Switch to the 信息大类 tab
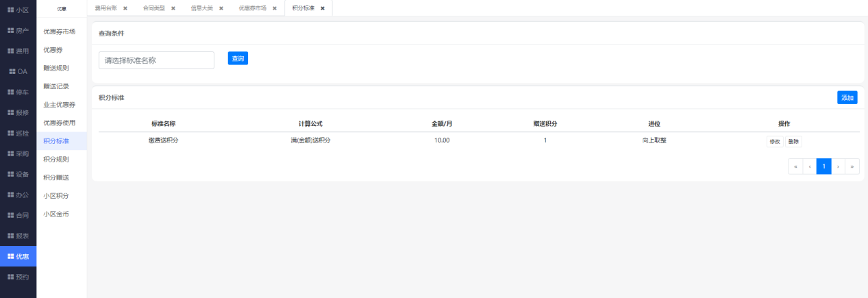This screenshot has height=298, width=868. tap(201, 8)
